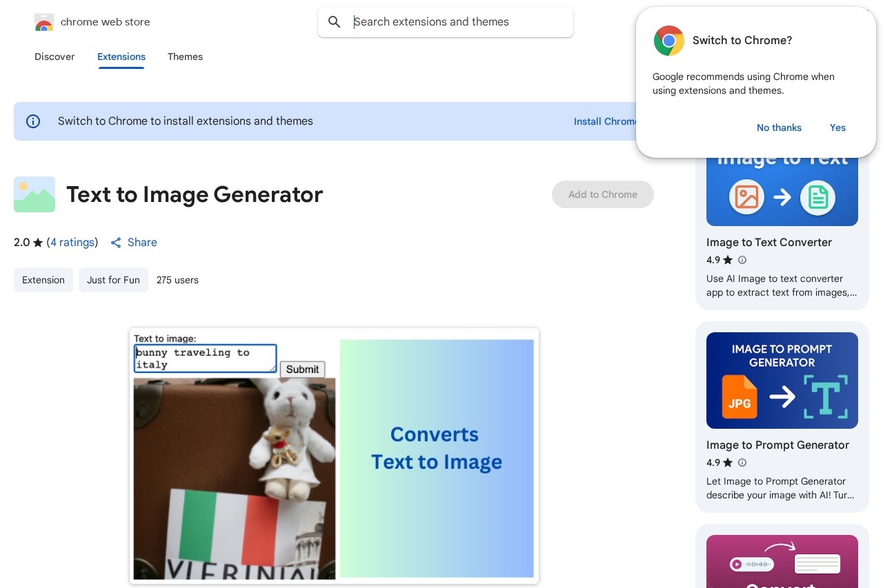Click the Install Chrome link
The height and width of the screenshot is (588, 883).
pos(604,121)
